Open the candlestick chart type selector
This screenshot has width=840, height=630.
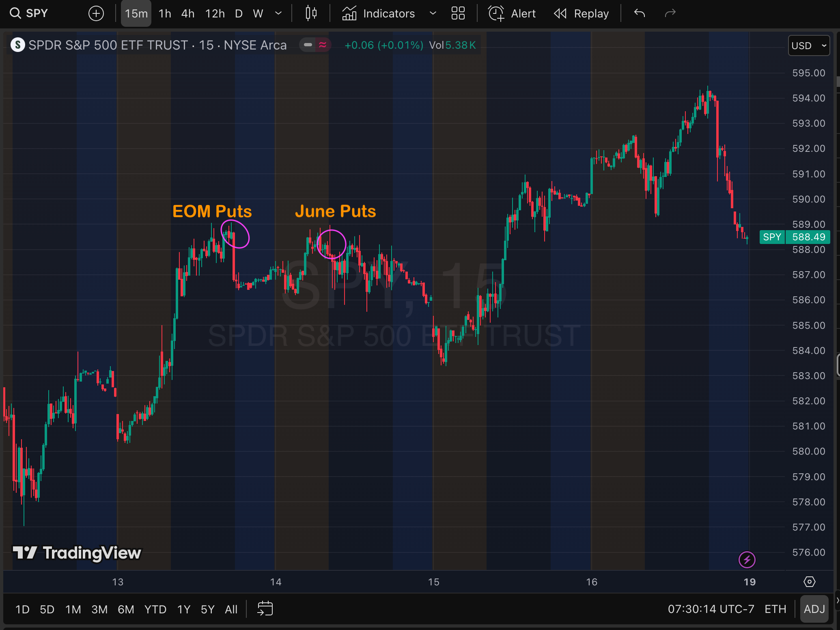(311, 13)
